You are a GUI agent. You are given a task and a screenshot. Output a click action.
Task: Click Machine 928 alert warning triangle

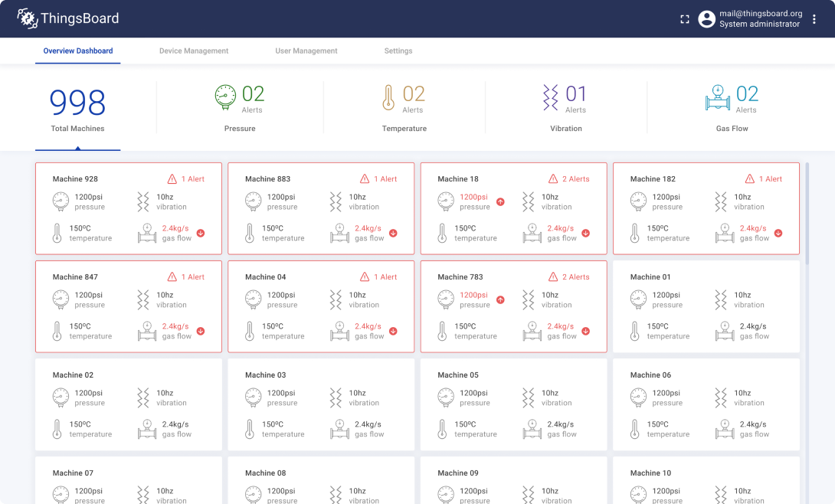pos(172,178)
